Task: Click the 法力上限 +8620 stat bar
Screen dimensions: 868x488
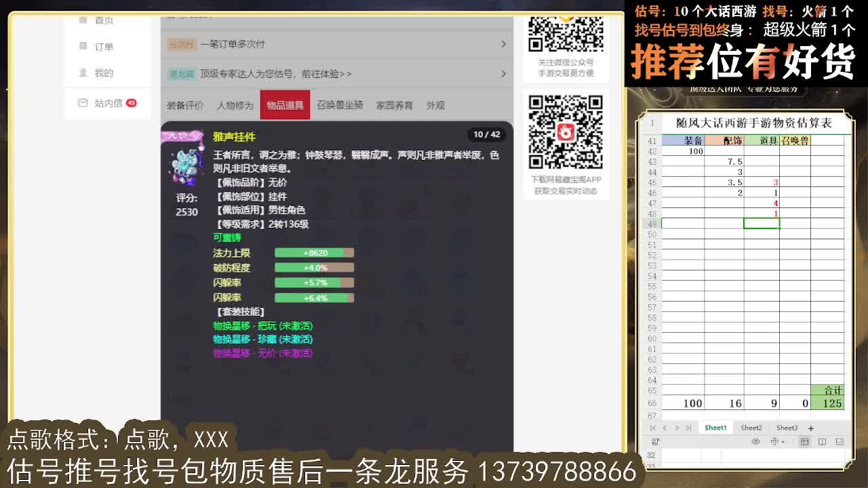Action: pyautogui.click(x=314, y=252)
